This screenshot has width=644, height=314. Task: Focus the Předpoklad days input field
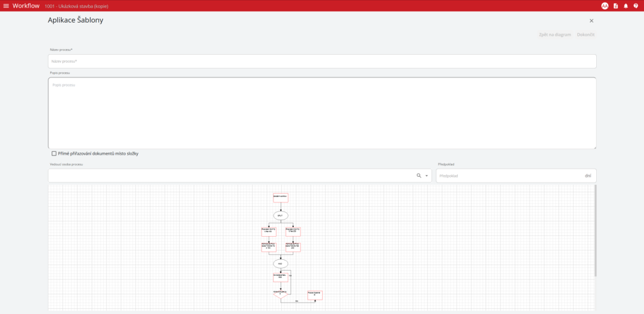pos(509,176)
